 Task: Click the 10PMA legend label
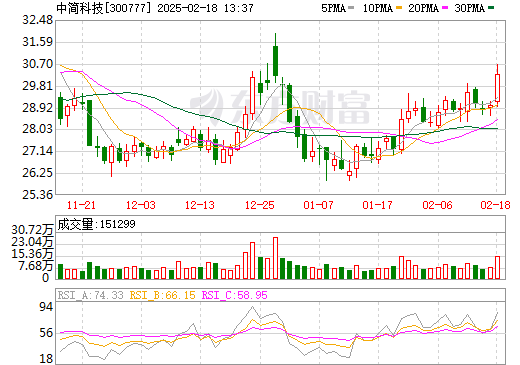377,8
